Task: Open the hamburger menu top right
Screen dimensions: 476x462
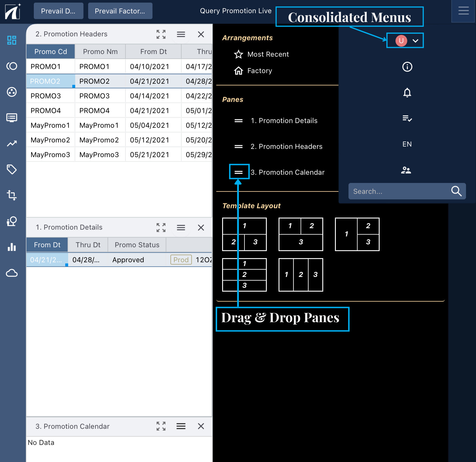Action: click(463, 11)
